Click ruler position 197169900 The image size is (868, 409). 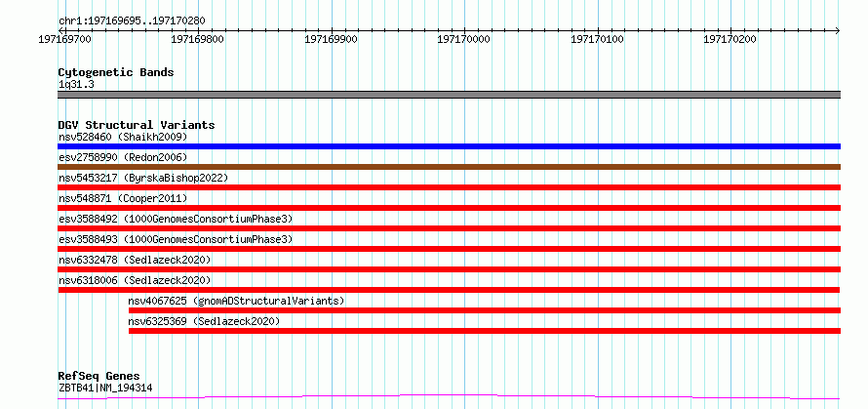pos(331,39)
